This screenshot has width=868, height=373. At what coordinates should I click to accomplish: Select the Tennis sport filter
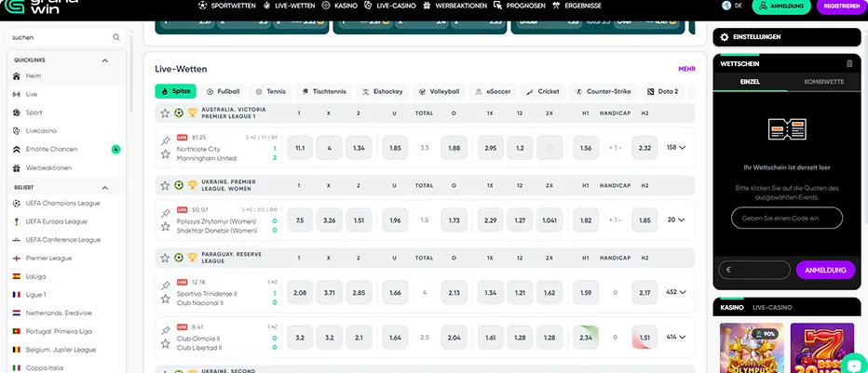tap(271, 91)
